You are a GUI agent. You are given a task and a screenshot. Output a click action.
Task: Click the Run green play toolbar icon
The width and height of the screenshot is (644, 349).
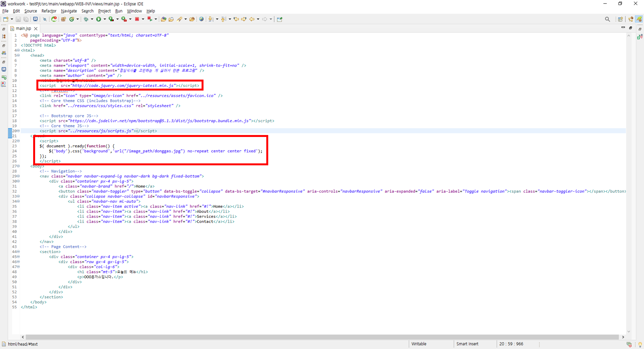click(99, 19)
